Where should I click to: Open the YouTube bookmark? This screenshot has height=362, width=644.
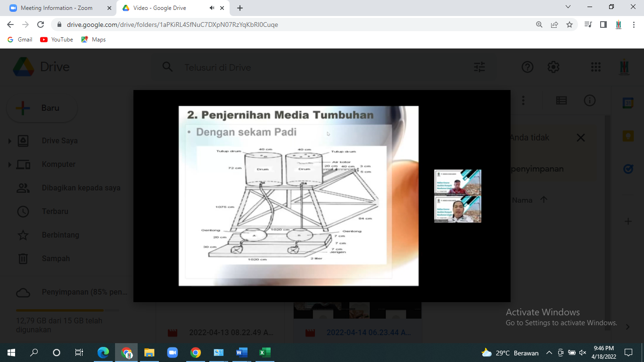[x=57, y=40]
